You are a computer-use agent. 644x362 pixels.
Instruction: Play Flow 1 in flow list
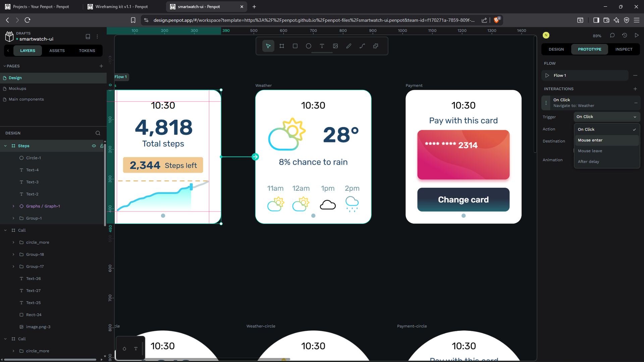[x=547, y=75]
